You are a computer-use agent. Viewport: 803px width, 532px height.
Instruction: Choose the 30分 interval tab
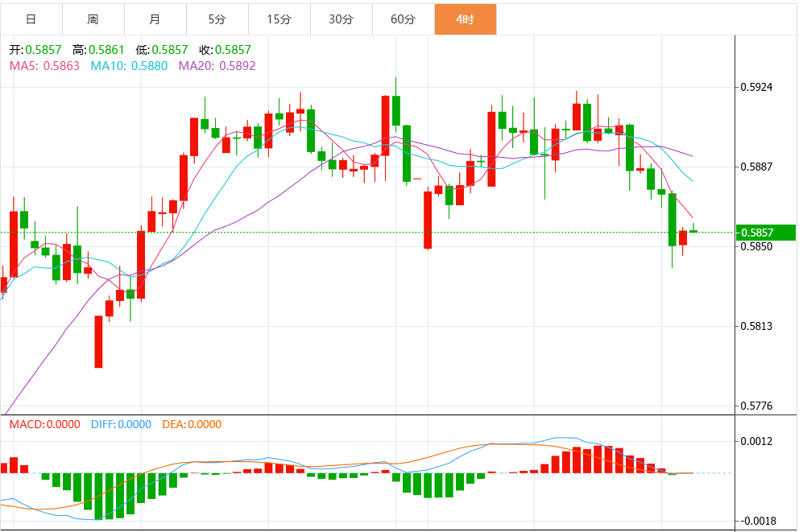[x=341, y=19]
